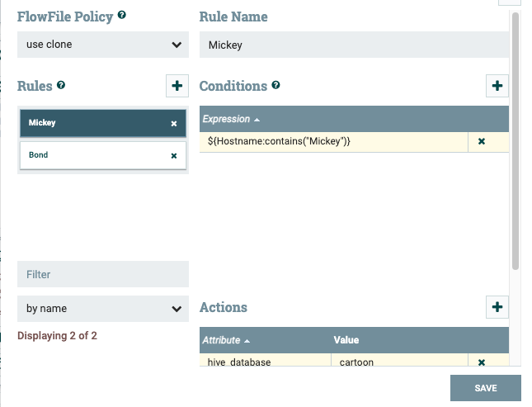The image size is (532, 407).
Task: Select the Mickey rule
Action: click(x=91, y=123)
